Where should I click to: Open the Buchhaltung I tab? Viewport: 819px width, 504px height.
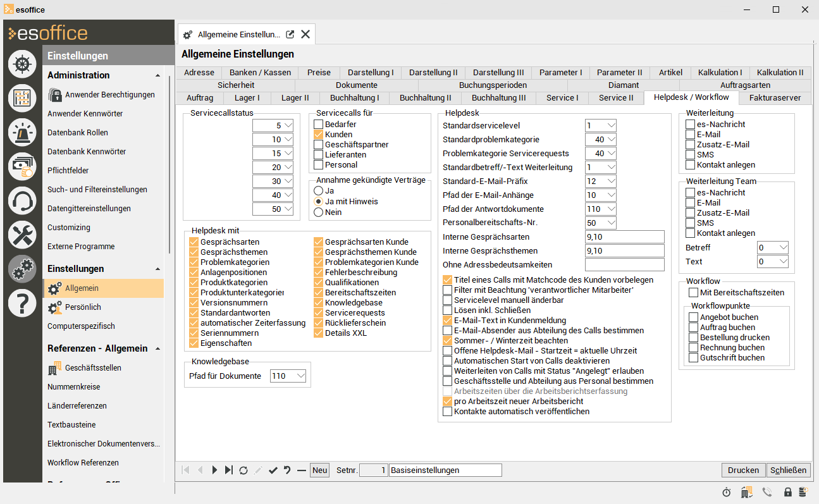(355, 98)
